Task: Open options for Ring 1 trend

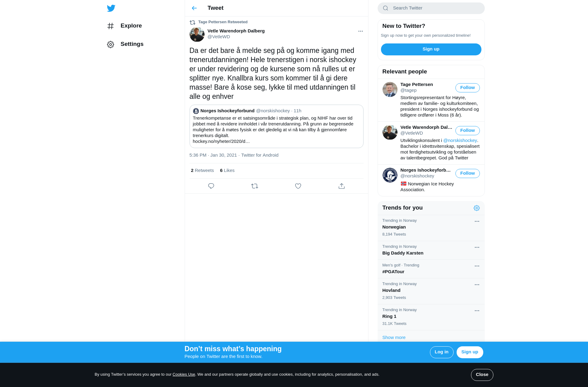Action: point(477,311)
